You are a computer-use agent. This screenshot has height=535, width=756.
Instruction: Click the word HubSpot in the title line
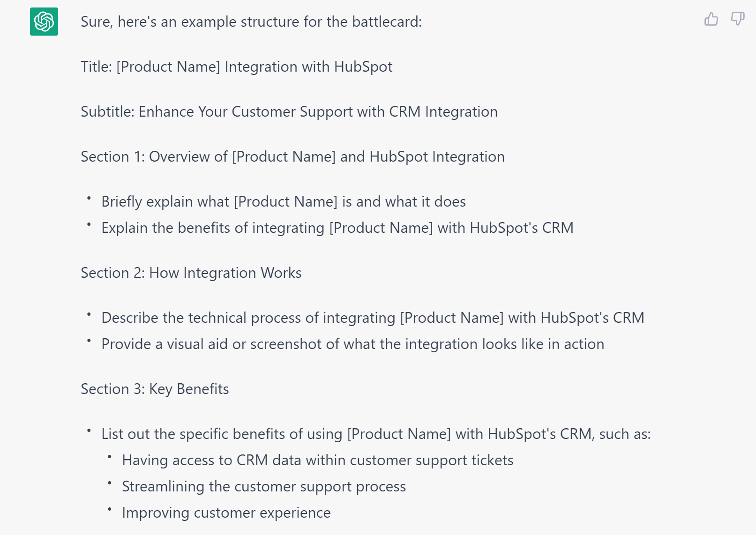click(363, 67)
